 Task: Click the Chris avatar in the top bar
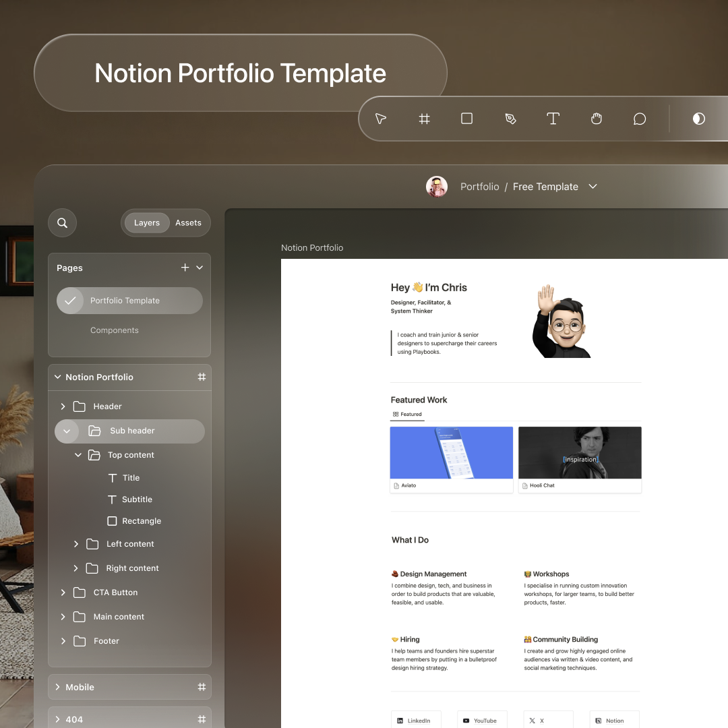tap(436, 187)
